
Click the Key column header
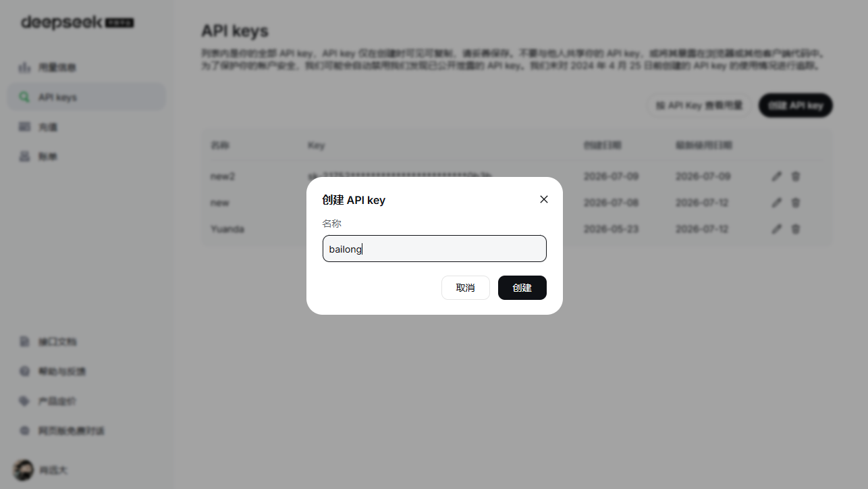click(x=316, y=145)
